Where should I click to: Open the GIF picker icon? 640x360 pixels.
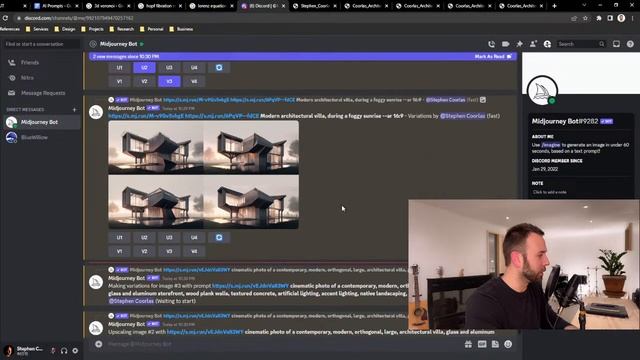(x=482, y=344)
